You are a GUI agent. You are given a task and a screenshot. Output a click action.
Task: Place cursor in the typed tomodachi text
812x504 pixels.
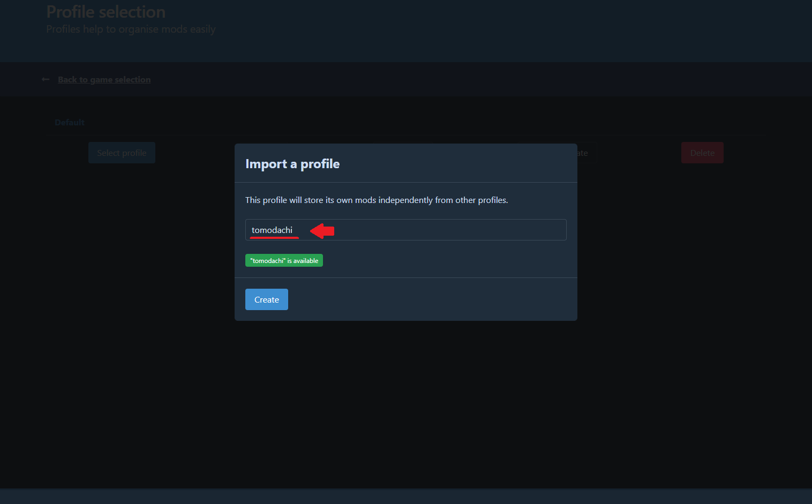pyautogui.click(x=272, y=230)
